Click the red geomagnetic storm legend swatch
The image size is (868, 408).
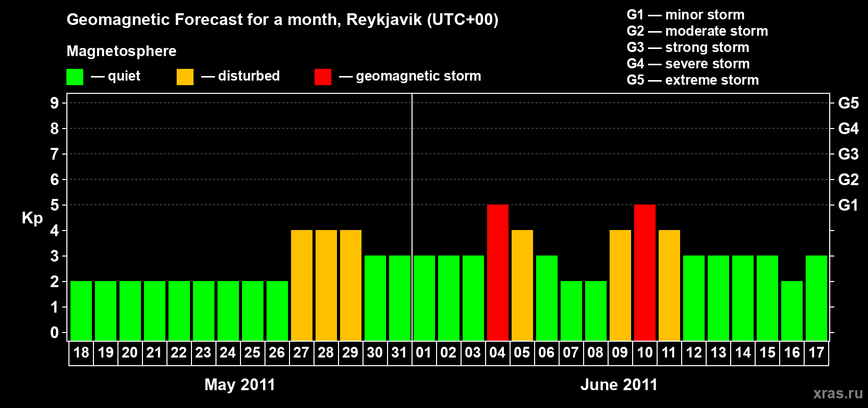[323, 77]
